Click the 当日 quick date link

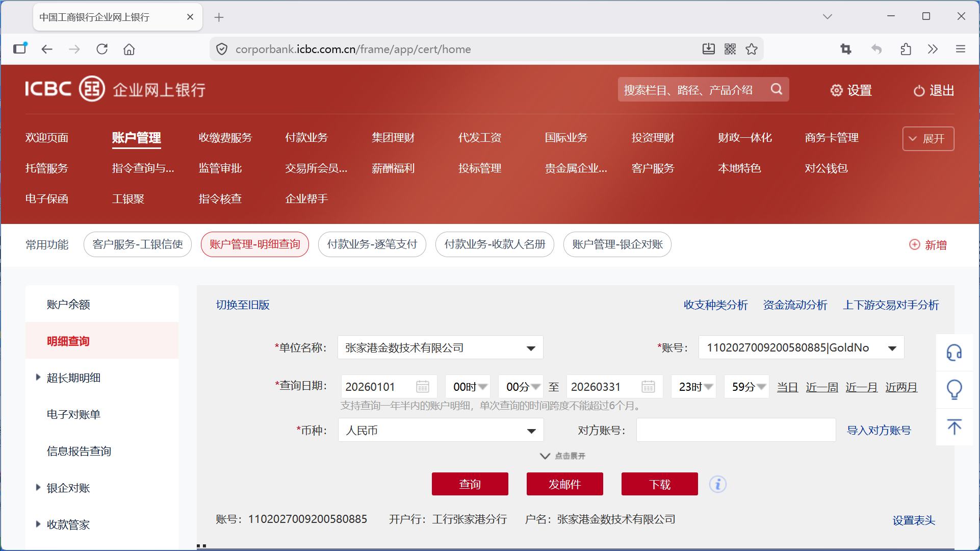pos(788,387)
